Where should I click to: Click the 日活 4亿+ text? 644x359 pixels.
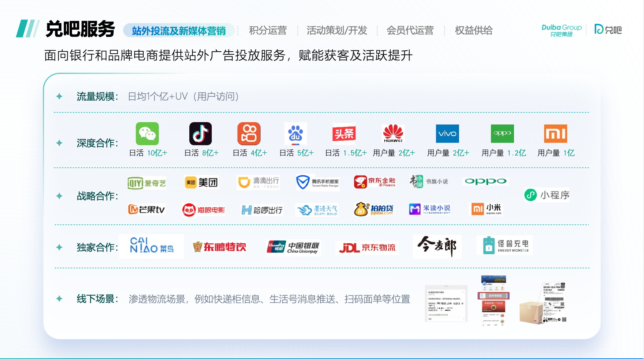tap(250, 153)
